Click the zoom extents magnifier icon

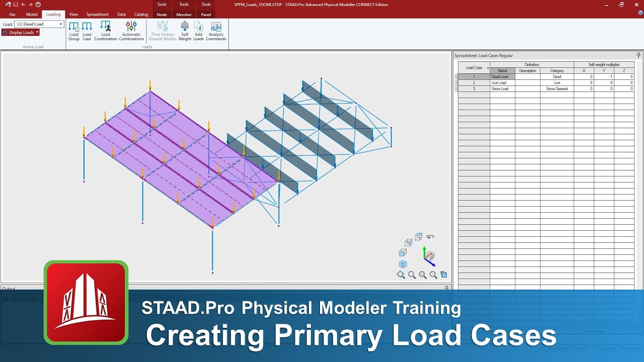[x=401, y=275]
